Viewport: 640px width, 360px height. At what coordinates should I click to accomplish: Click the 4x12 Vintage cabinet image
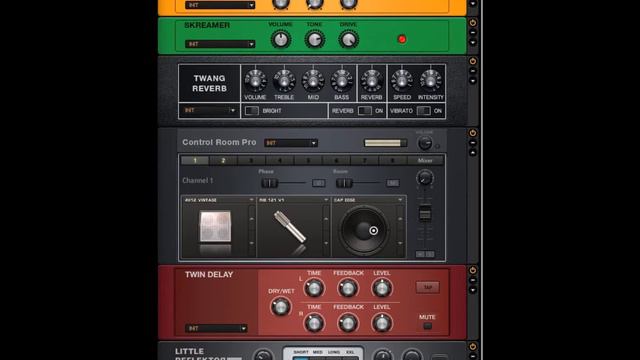click(x=215, y=227)
